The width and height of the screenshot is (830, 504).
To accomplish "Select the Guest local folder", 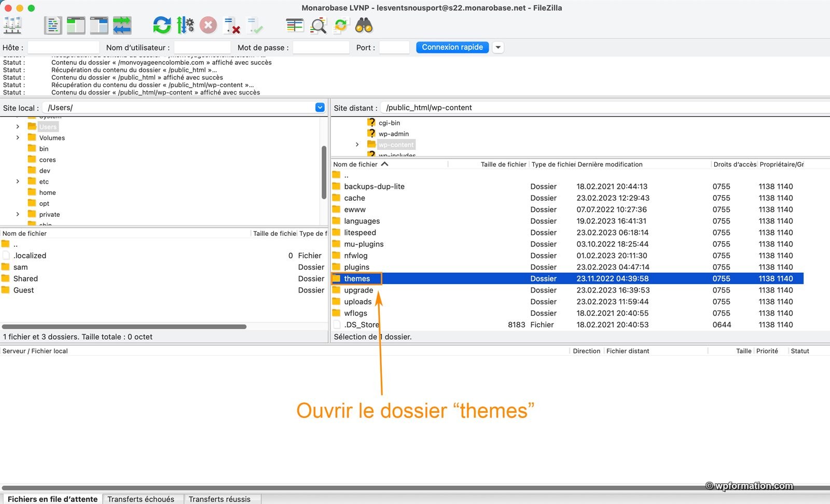I will (164, 290).
